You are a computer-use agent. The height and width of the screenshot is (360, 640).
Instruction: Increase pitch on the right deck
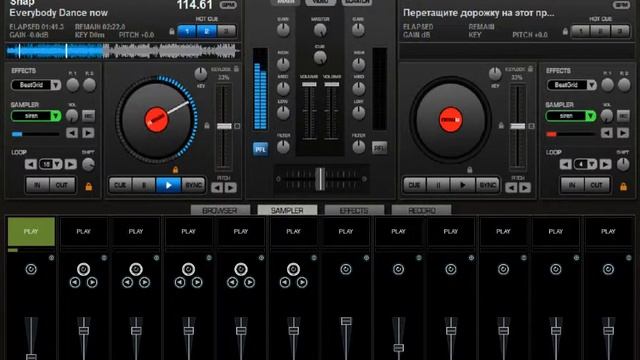pos(525,188)
